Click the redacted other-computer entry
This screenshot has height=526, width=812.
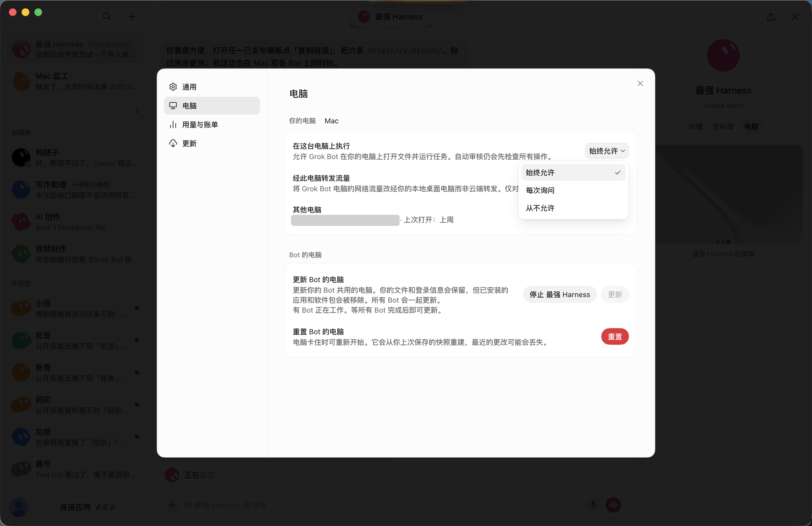coord(345,220)
